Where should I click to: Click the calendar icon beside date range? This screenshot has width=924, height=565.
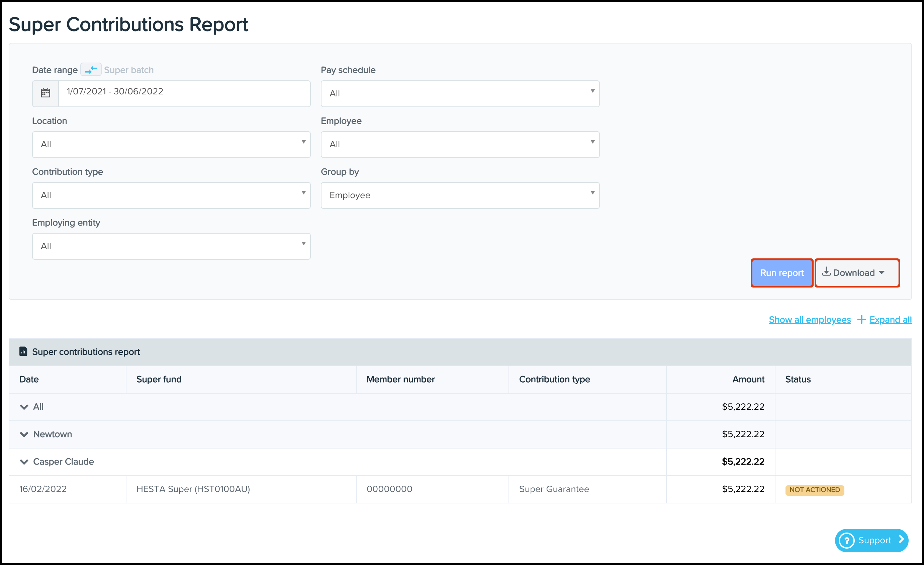[45, 93]
